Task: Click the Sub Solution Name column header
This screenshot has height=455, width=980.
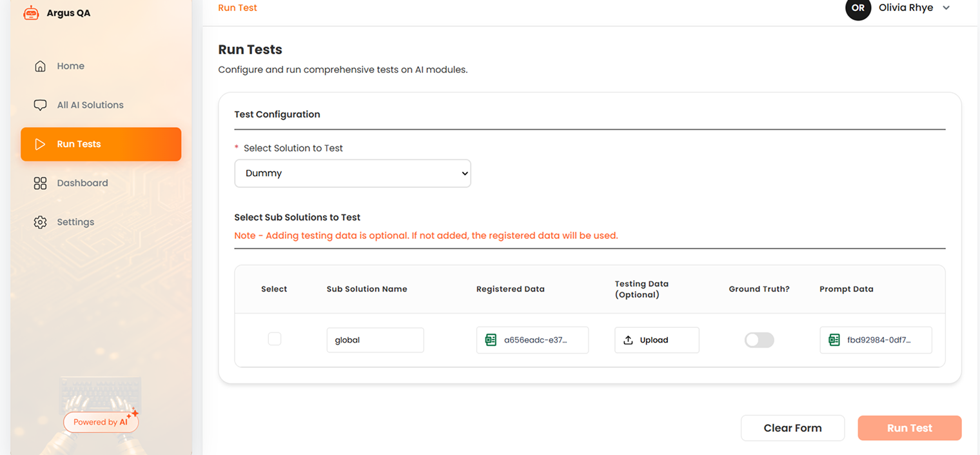Action: point(367,289)
